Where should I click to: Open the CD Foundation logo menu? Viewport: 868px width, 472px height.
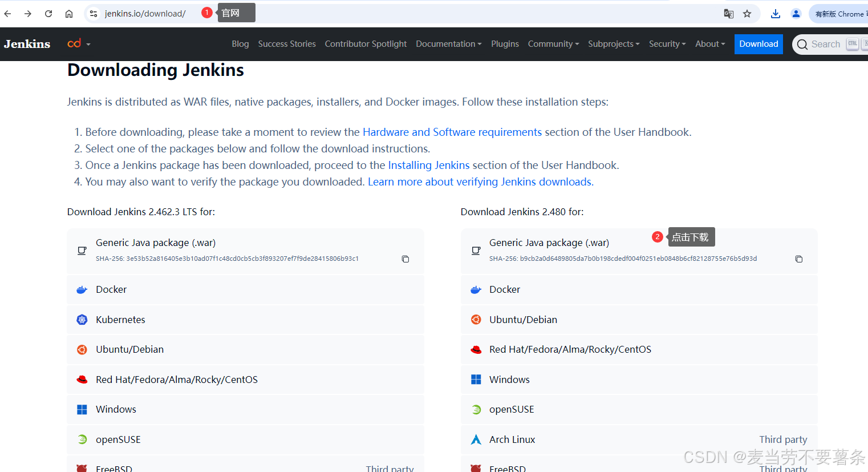click(79, 43)
